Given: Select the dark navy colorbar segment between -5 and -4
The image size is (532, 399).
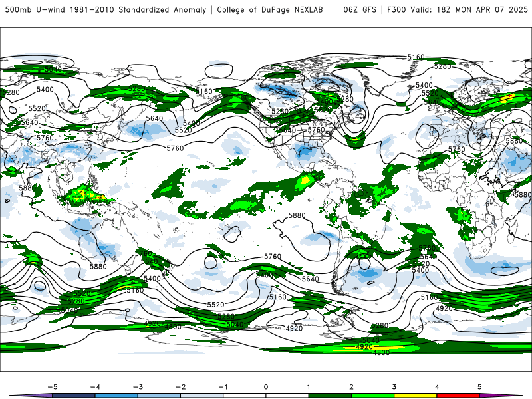Looking at the screenshot, I should coord(74,396).
